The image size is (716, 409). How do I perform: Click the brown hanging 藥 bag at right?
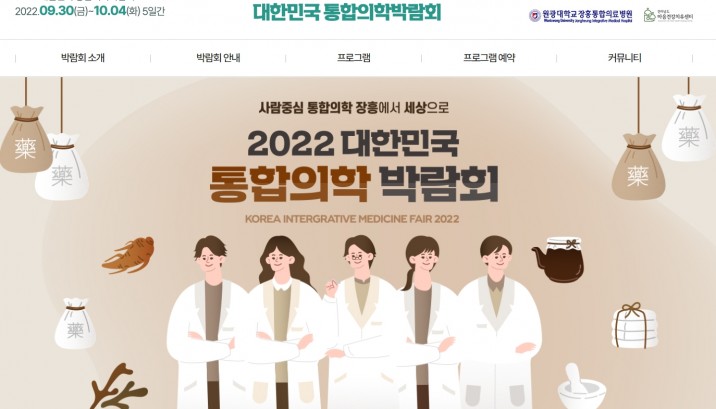(x=638, y=167)
